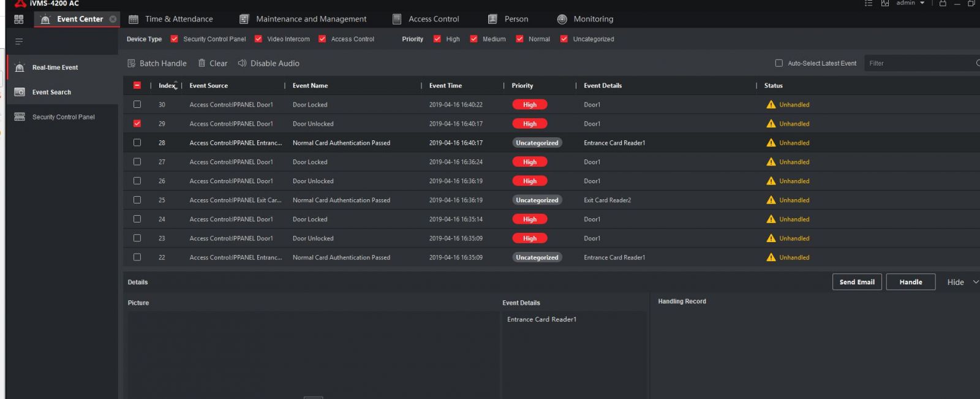This screenshot has width=980, height=399.
Task: Open Security Control Panel sidebar item
Action: 63,116
